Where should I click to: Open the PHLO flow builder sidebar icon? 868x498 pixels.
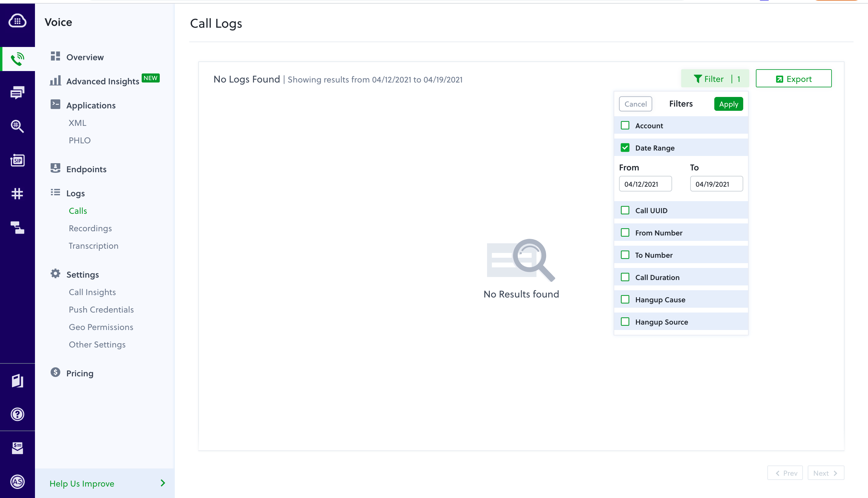point(17,227)
